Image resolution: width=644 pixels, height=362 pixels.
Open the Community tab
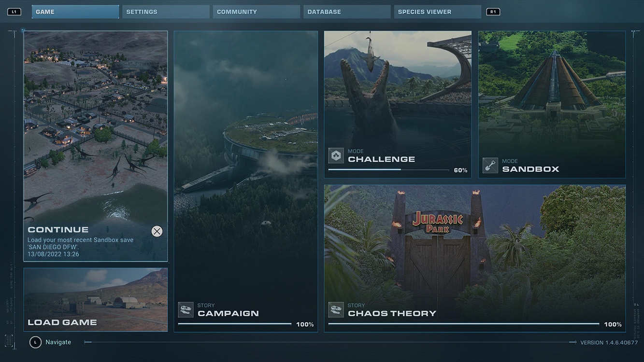point(257,12)
